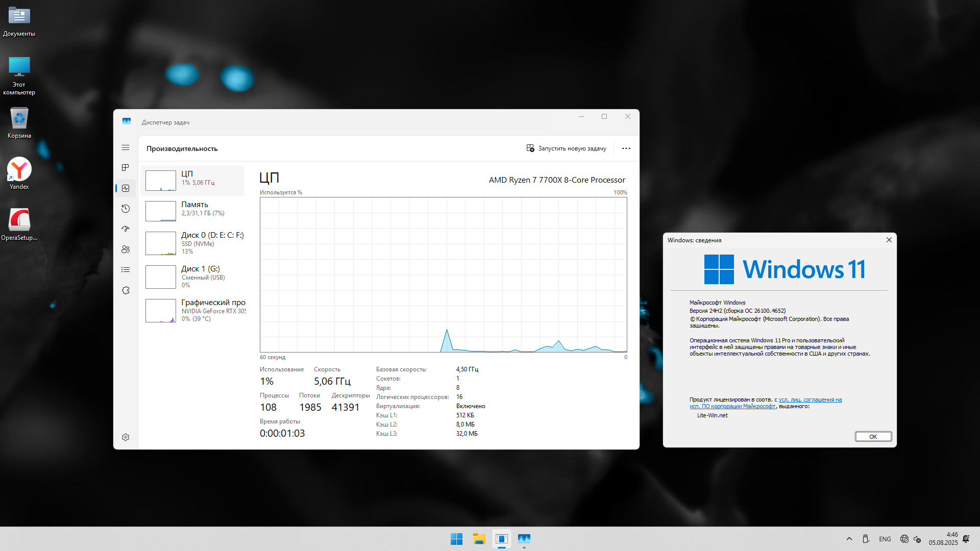Open Task Manager hamburger navigation menu
The width and height of the screenshot is (980, 551).
pos(126,147)
